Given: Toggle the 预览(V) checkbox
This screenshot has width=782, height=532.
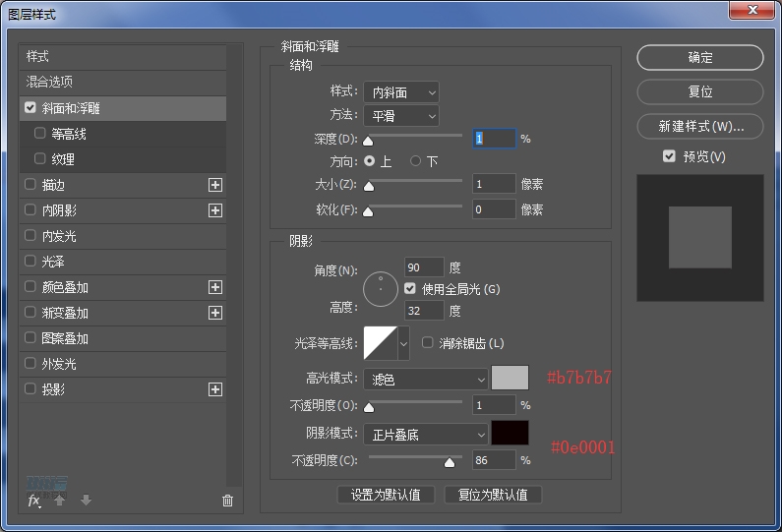Looking at the screenshot, I should (x=669, y=156).
